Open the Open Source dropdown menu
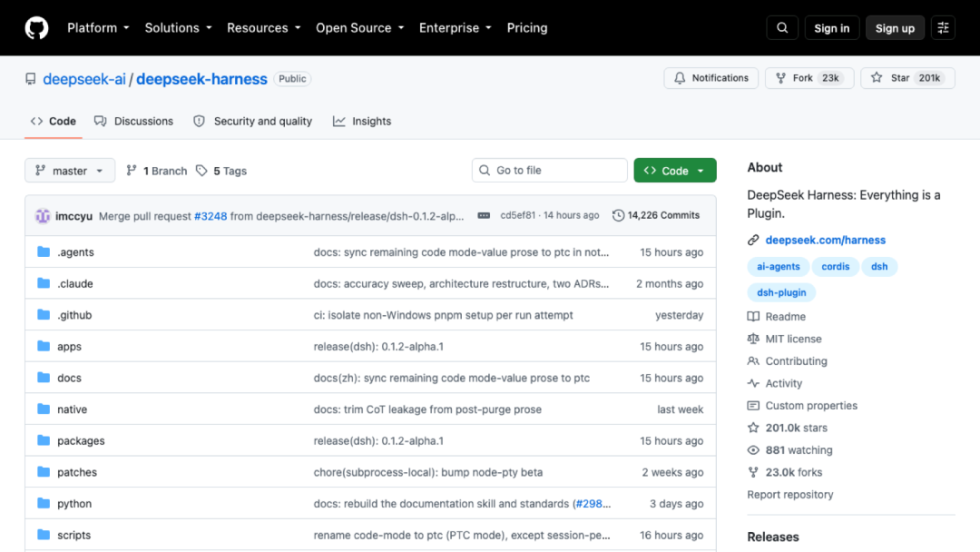This screenshot has width=980, height=552. tap(360, 28)
